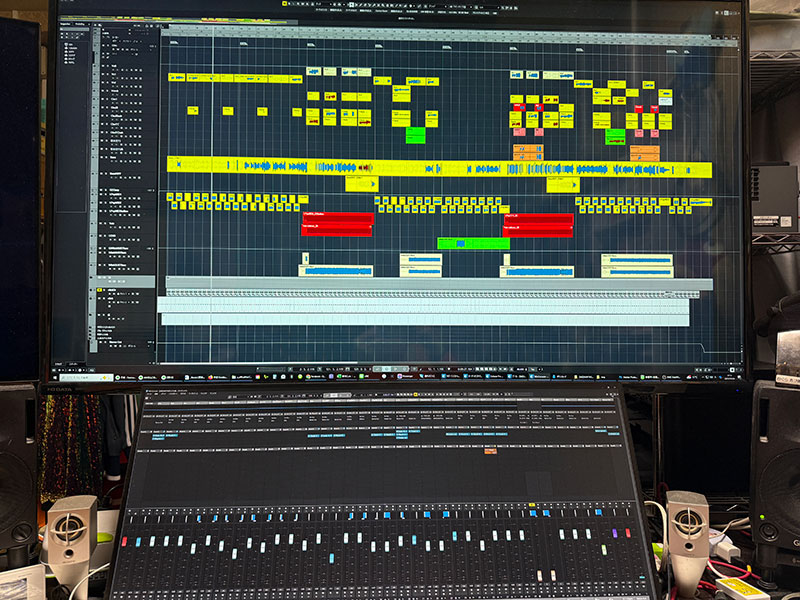Select the right small green clip below yellow clips

[x=615, y=137]
